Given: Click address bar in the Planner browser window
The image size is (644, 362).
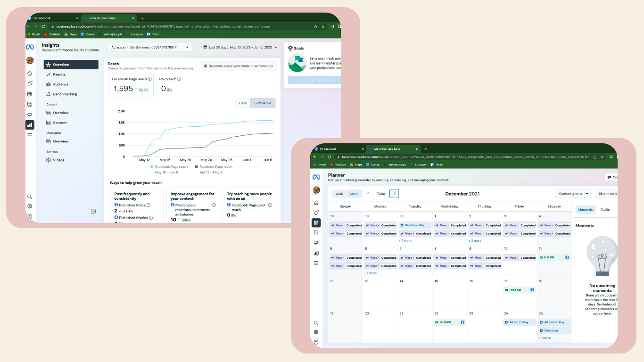Looking at the screenshot, I should [x=464, y=157].
